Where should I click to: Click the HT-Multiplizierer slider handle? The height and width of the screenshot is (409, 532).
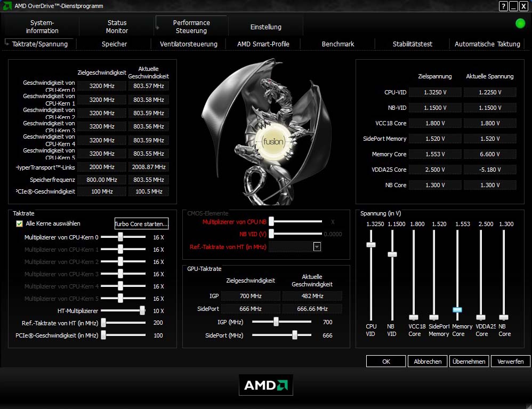(x=142, y=310)
